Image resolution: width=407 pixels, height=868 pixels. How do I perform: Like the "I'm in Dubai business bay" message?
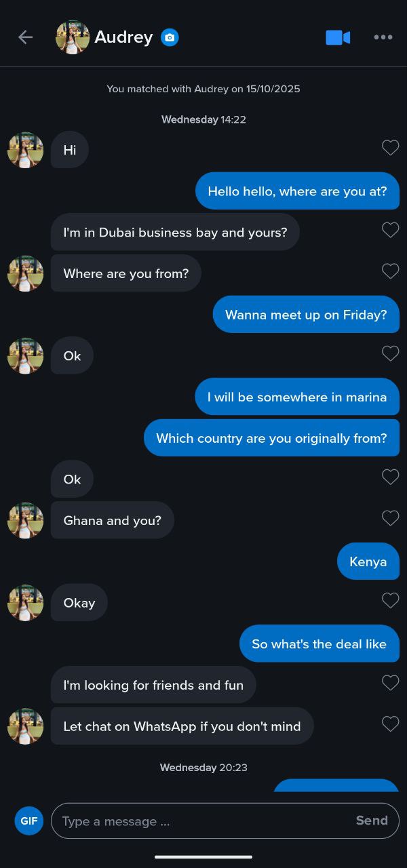point(390,231)
